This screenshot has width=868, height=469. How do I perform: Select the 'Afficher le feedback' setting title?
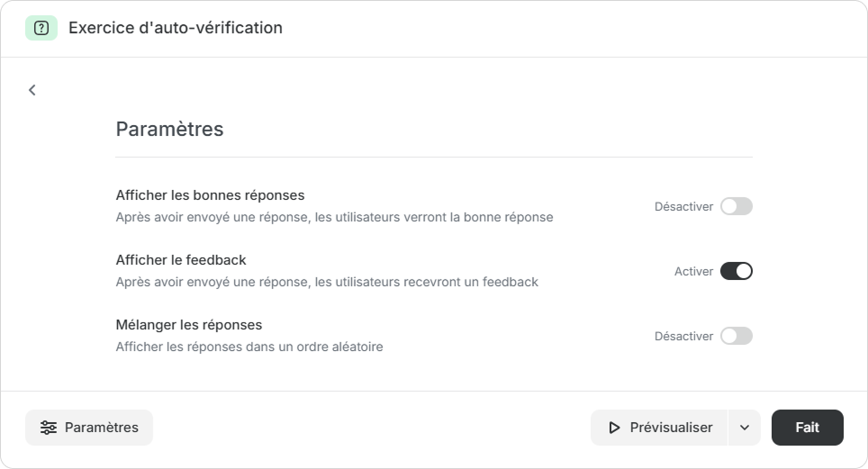(x=181, y=260)
